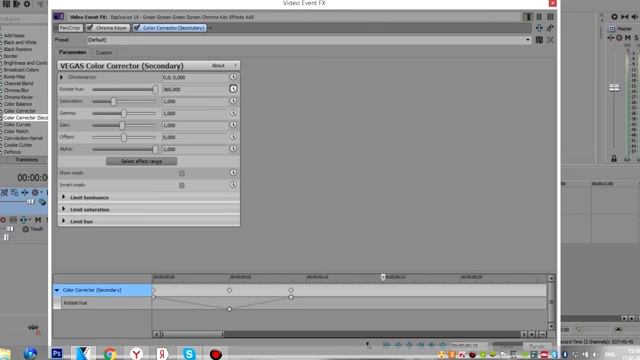Open Skype from the taskbar
The image size is (640, 360).
[x=189, y=353]
